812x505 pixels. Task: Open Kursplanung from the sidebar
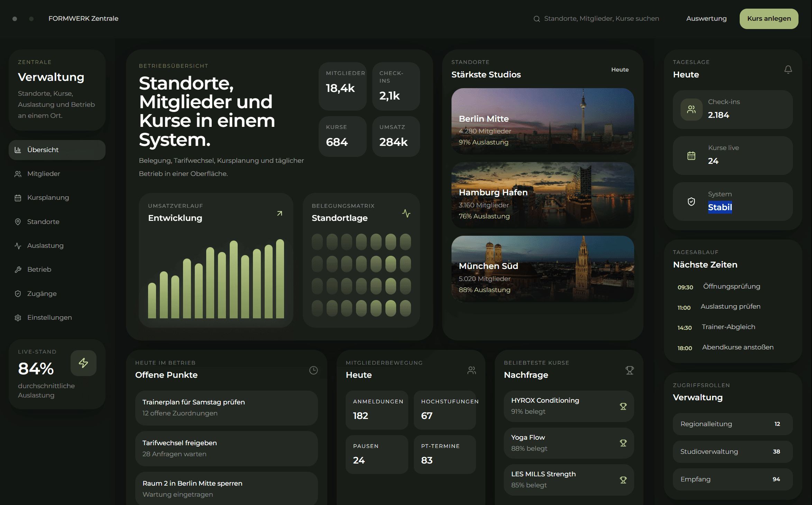click(x=48, y=198)
